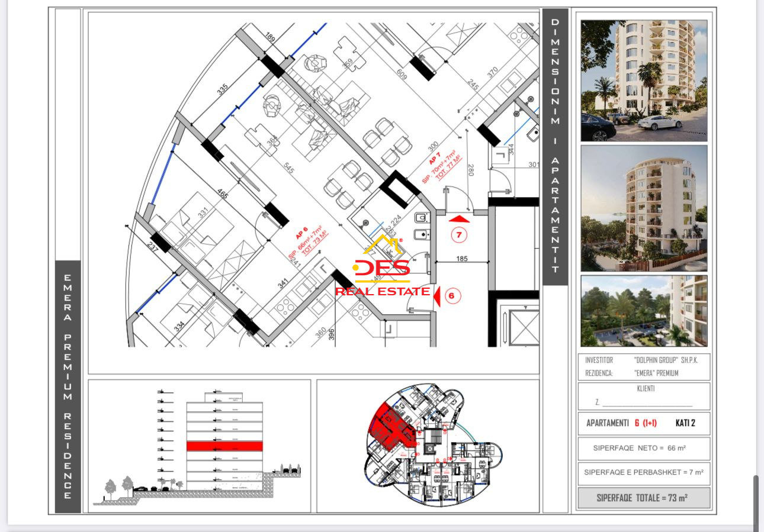
Task: Click the vertical "EMERA PREMIUM RESIDENCE" banner
Action: pyautogui.click(x=68, y=386)
